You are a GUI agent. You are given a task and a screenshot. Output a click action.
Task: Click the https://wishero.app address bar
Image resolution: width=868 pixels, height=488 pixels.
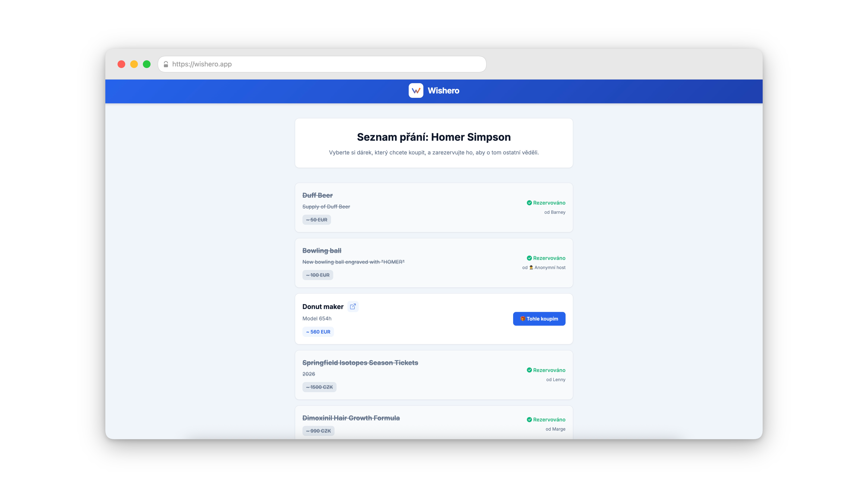coord(322,64)
